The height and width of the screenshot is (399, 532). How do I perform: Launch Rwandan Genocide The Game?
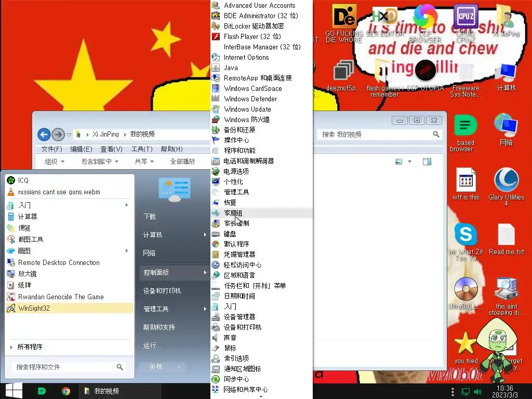[70, 297]
